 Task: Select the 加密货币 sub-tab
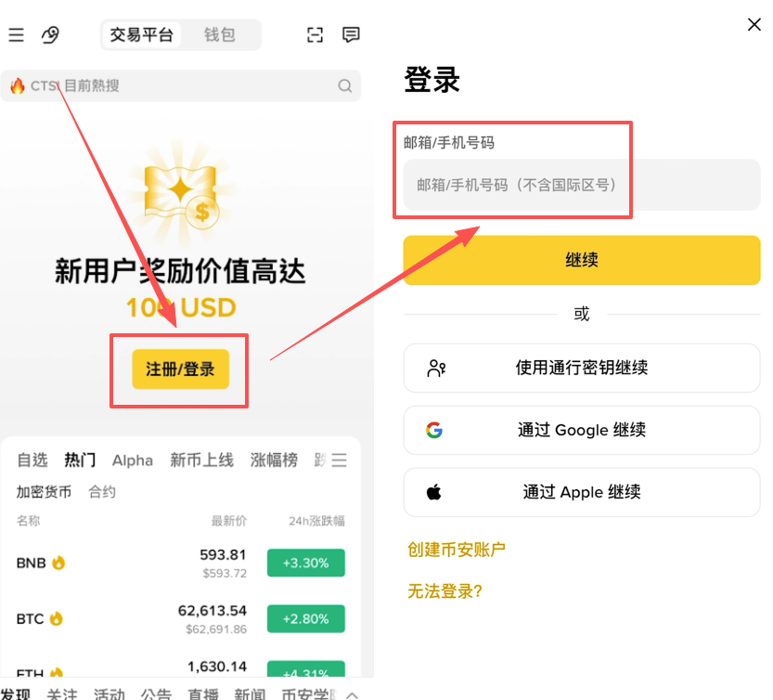click(x=44, y=492)
